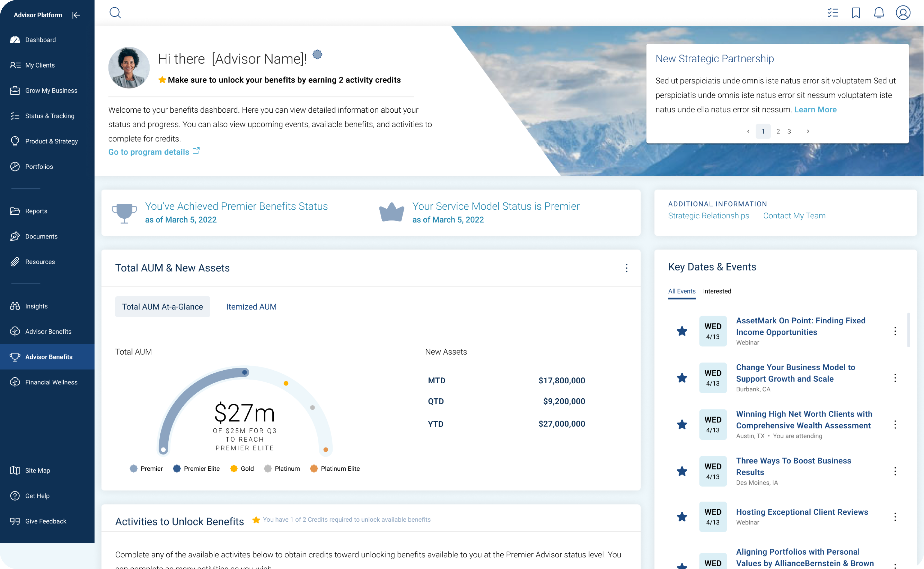Image resolution: width=924 pixels, height=569 pixels.
Task: Open AssetMark On Point event title
Action: pos(801,326)
